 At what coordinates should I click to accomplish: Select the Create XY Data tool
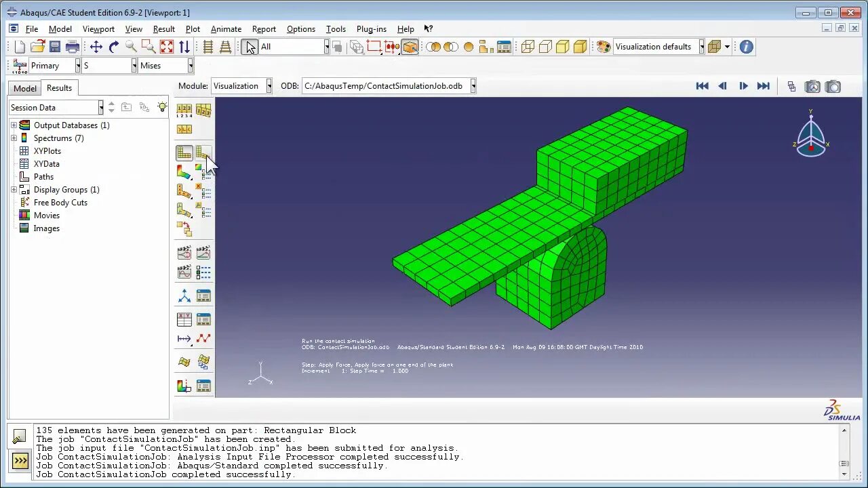coord(184,319)
